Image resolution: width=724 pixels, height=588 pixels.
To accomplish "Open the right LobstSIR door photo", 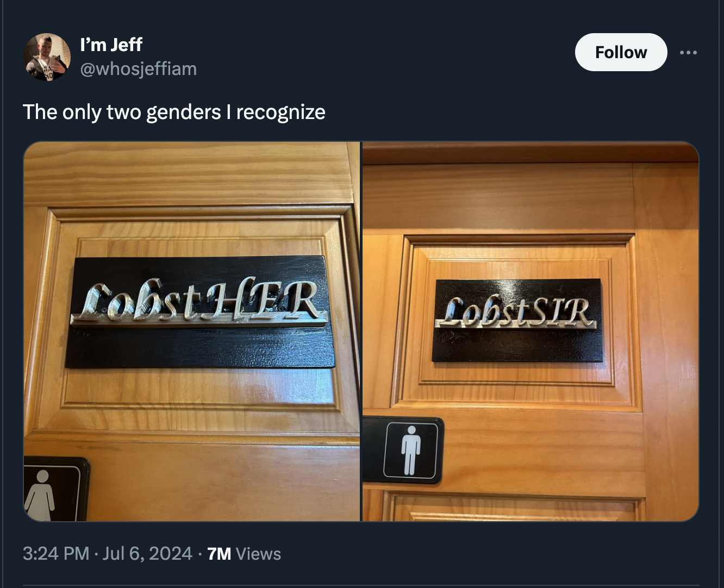I will pos(530,331).
